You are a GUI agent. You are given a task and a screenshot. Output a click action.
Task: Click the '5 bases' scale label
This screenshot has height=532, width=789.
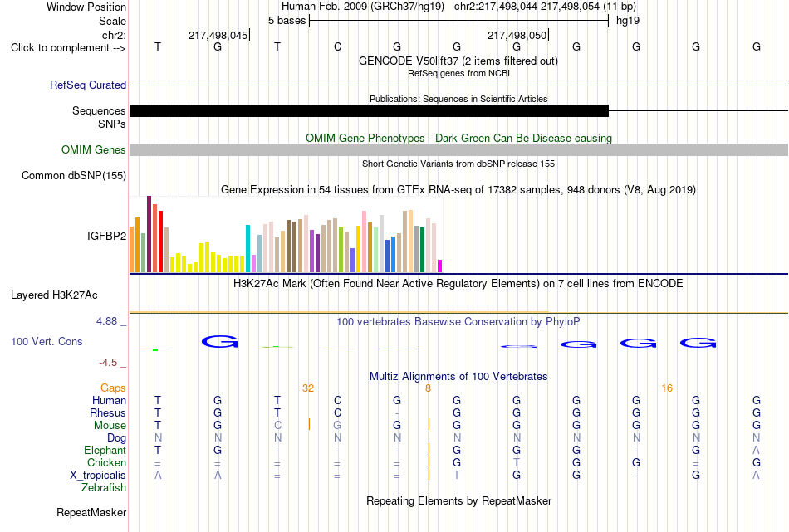(287, 21)
